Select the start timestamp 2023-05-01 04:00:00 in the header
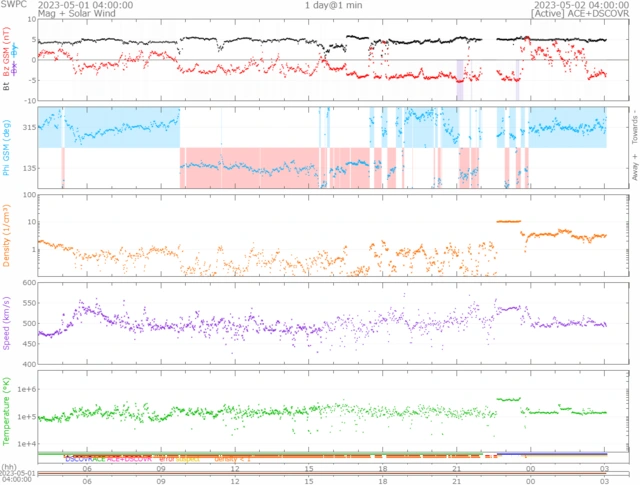The height and width of the screenshot is (485, 640). click(85, 5)
